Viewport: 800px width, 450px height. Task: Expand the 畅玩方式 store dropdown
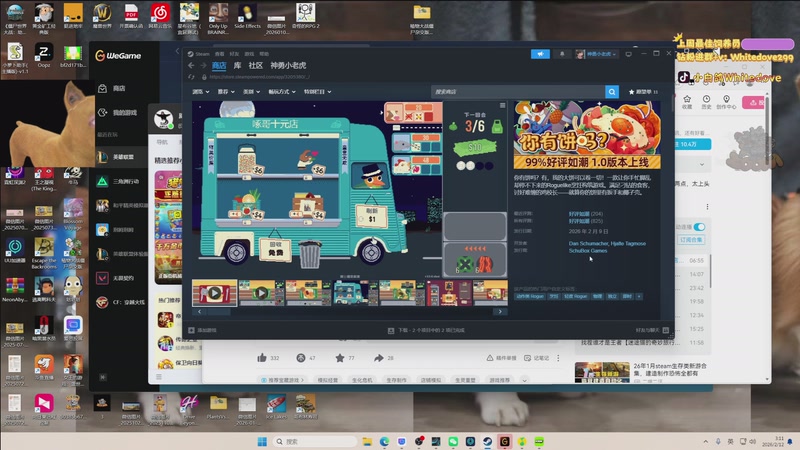(282, 92)
